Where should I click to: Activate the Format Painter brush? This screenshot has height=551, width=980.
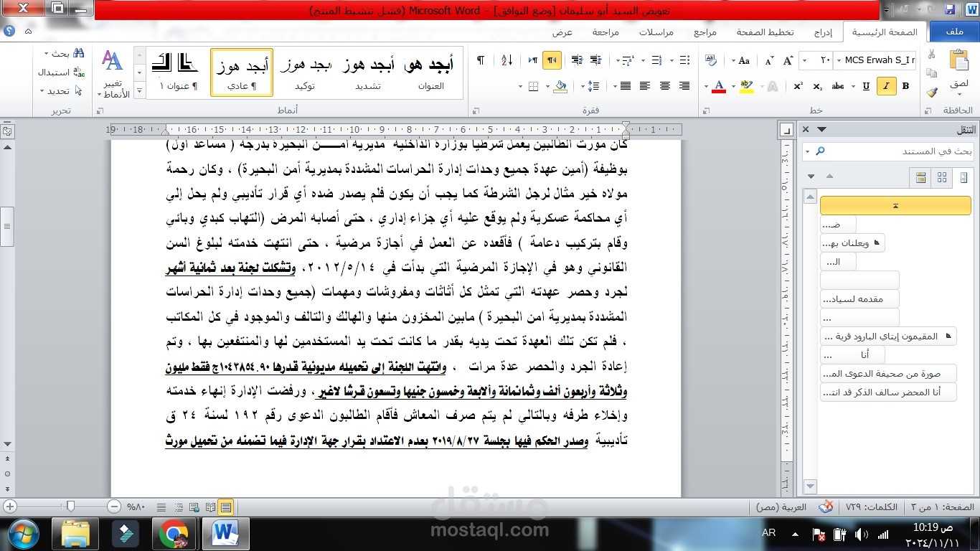(x=932, y=92)
